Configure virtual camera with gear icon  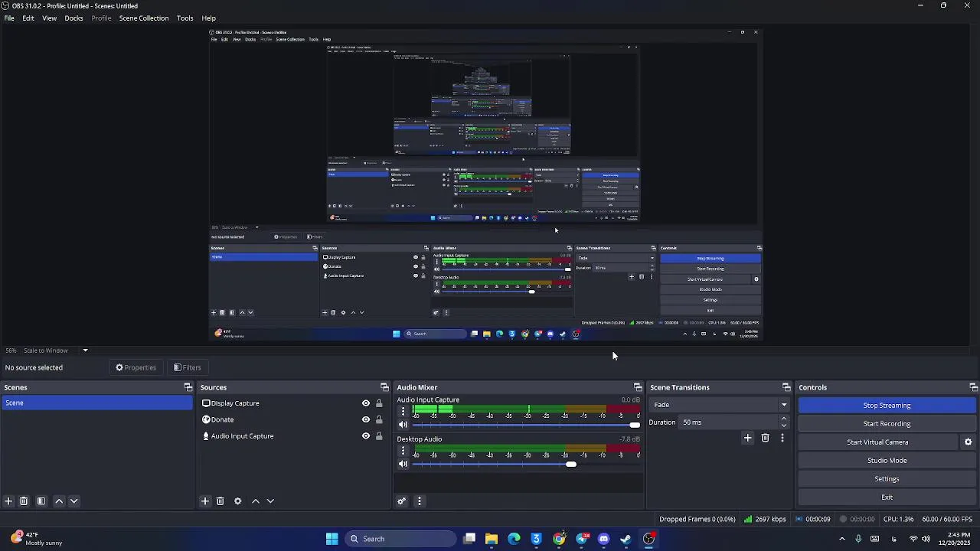968,442
